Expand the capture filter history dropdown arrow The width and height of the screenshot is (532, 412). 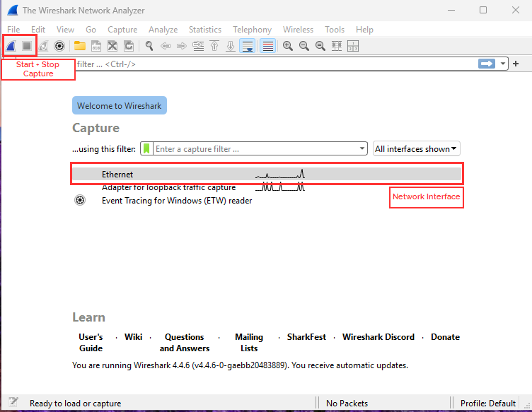tap(362, 149)
